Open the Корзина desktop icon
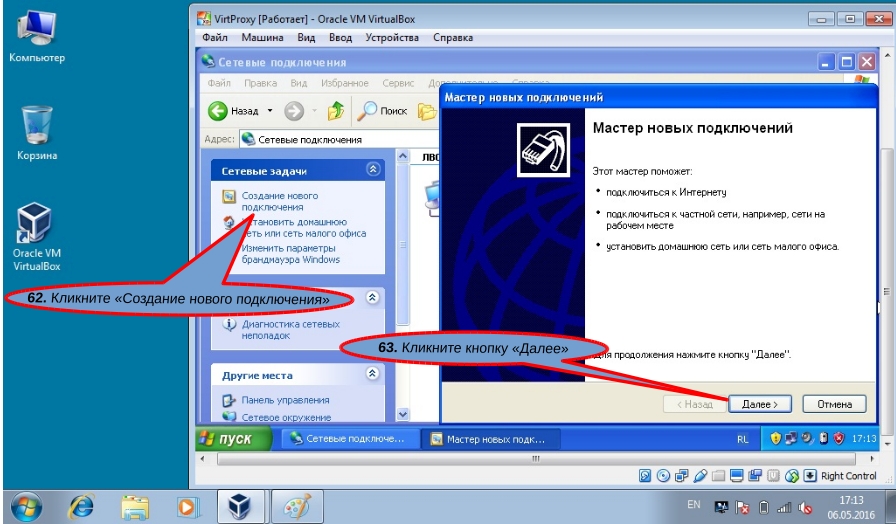The height and width of the screenshot is (524, 896). (x=37, y=133)
